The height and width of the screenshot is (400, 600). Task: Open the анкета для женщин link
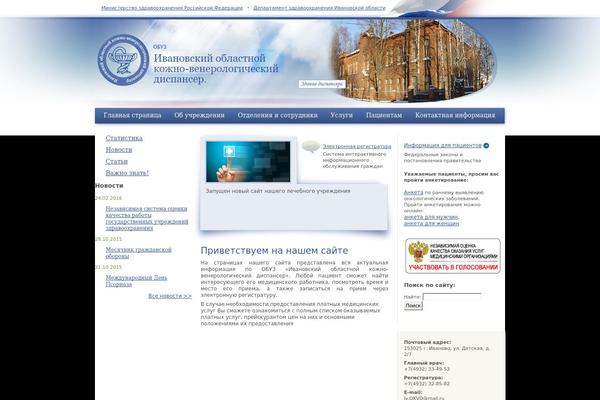pyautogui.click(x=431, y=223)
